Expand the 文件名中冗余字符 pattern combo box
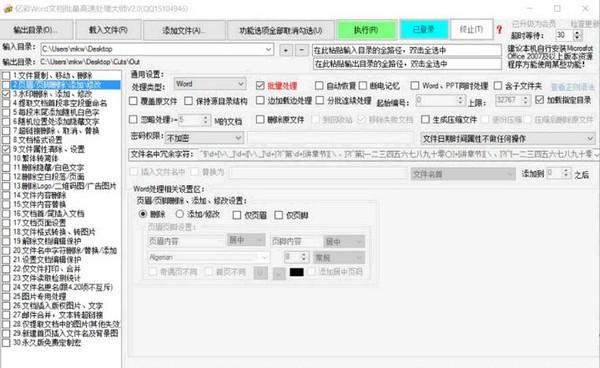 (x=596, y=155)
